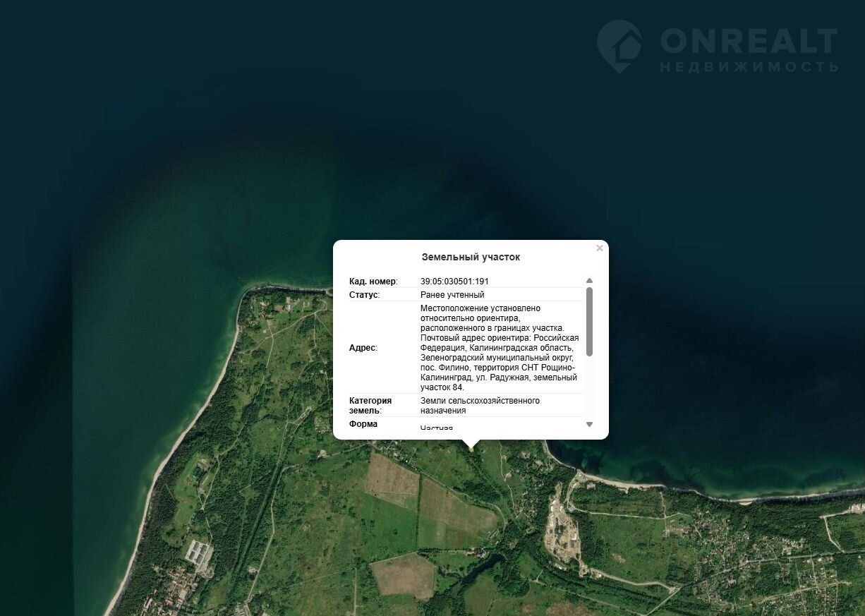The width and height of the screenshot is (865, 616).
Task: Click the Земли сельскохозяйственного назначения value
Action: [480, 405]
